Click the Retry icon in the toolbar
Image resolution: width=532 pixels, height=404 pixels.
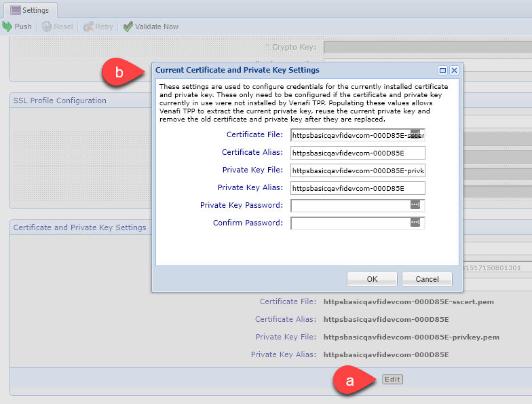point(88,26)
